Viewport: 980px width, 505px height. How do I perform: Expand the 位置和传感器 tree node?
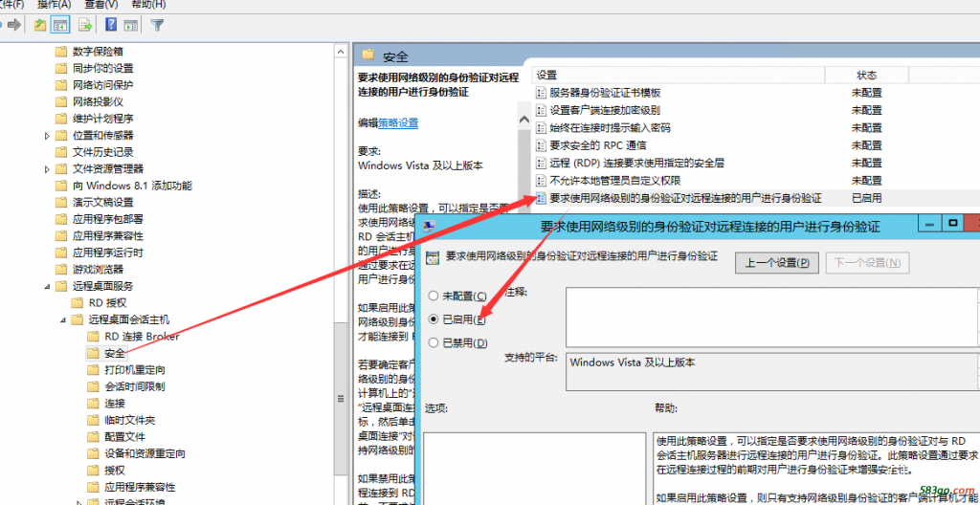click(47, 135)
